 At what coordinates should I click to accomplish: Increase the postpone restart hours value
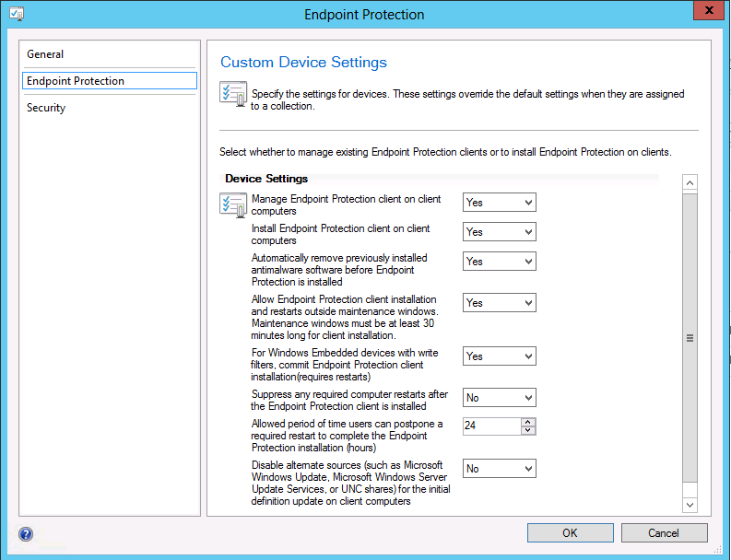(x=527, y=422)
